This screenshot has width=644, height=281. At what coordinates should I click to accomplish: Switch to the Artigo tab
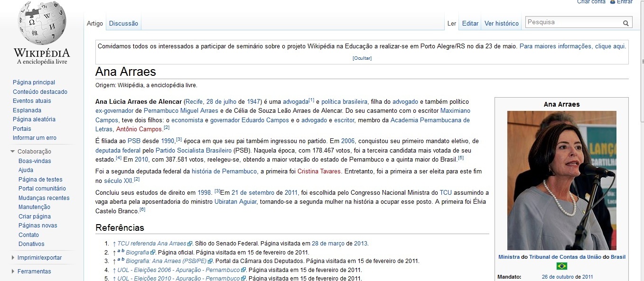(95, 23)
